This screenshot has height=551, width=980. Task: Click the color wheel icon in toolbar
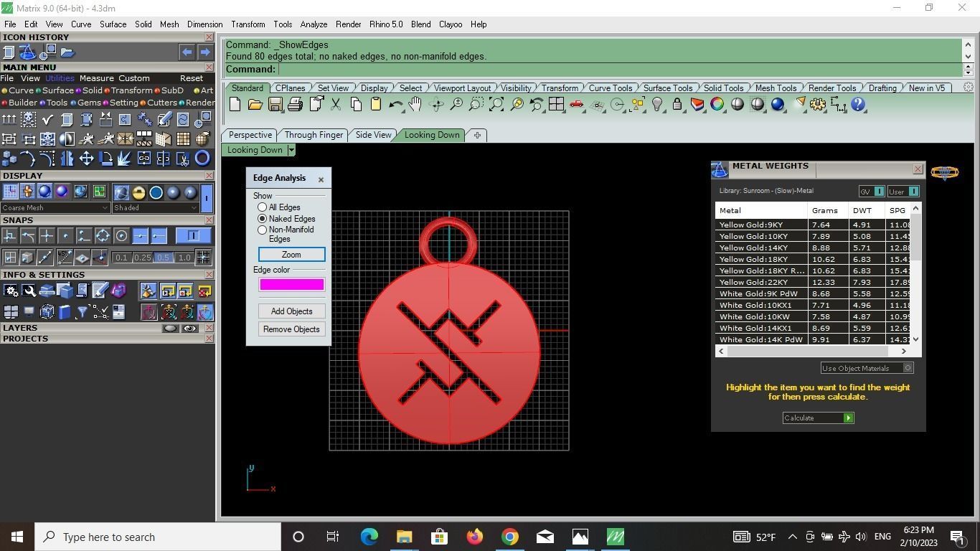[717, 105]
